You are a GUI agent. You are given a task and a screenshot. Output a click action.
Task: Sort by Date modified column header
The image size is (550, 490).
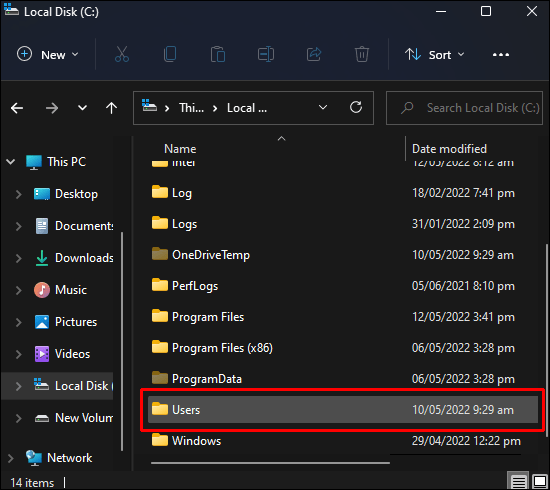pos(449,149)
